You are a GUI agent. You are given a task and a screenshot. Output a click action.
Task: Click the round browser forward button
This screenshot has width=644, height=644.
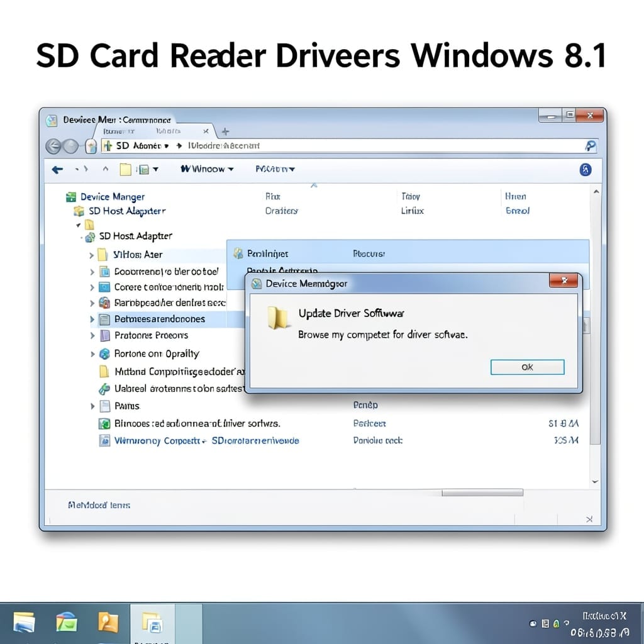[x=70, y=146]
